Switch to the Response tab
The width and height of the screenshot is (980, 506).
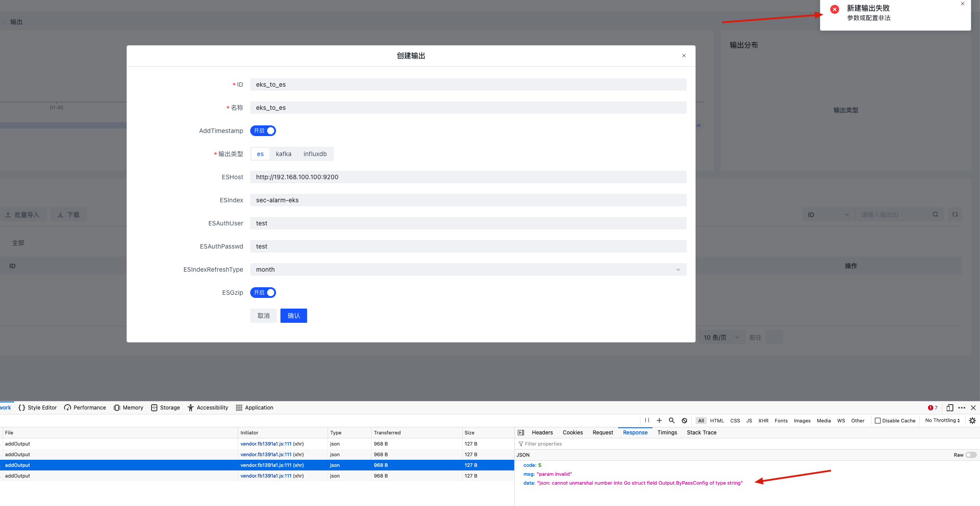[x=635, y=433]
